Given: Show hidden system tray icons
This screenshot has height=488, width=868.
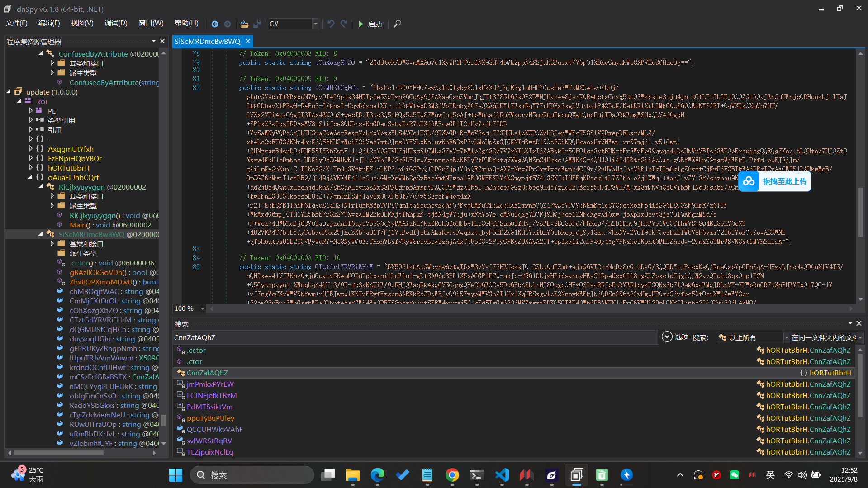Looking at the screenshot, I should coord(680,475).
